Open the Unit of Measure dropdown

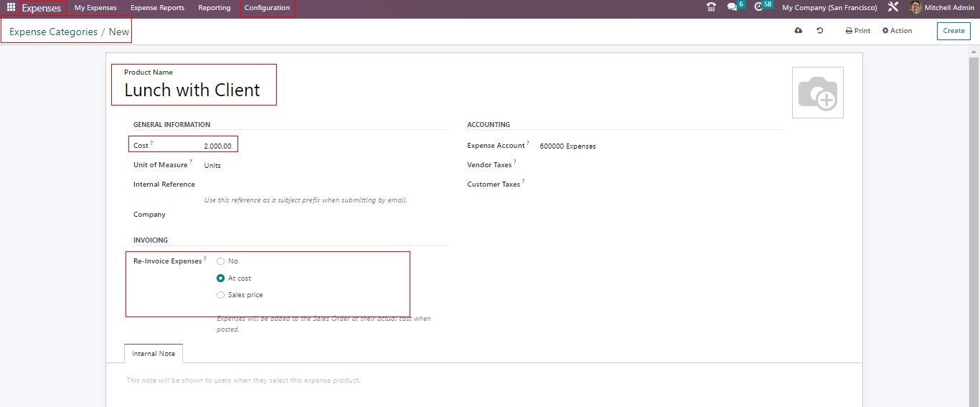[x=287, y=166]
